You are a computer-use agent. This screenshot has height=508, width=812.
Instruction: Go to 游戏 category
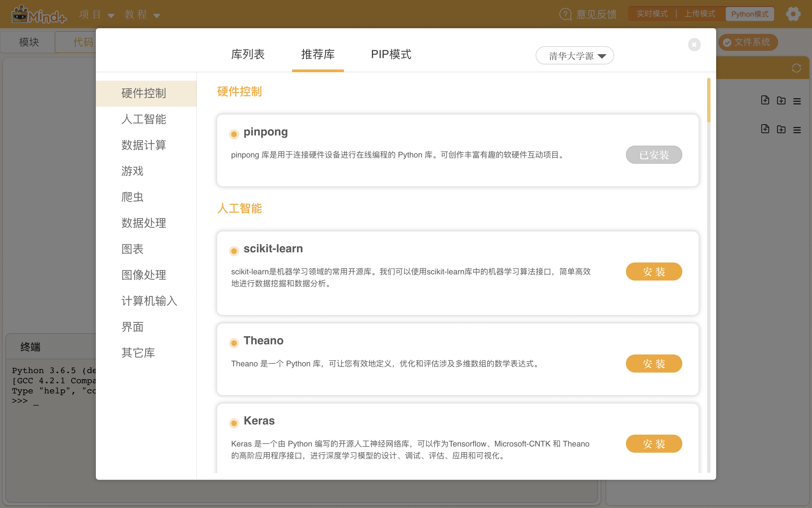tap(146, 171)
